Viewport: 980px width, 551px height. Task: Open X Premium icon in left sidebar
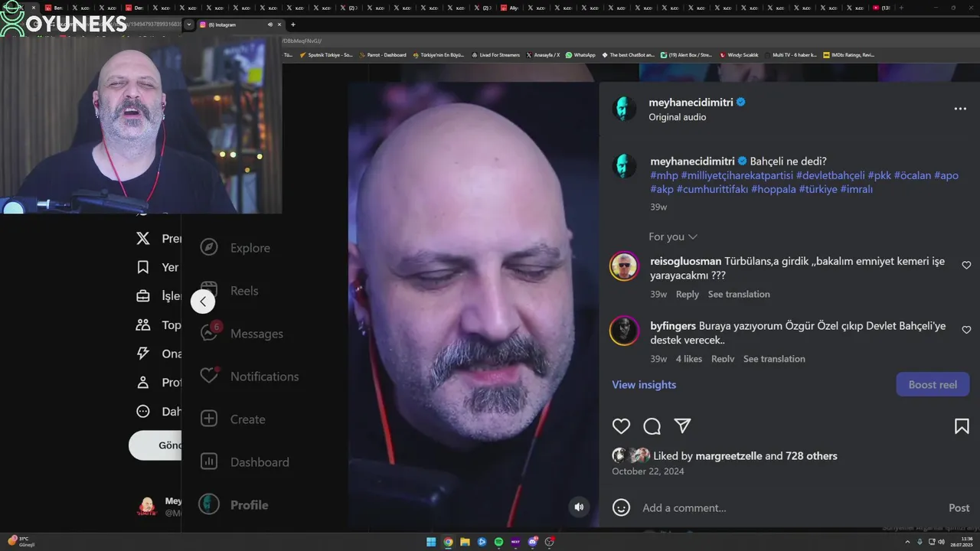143,239
